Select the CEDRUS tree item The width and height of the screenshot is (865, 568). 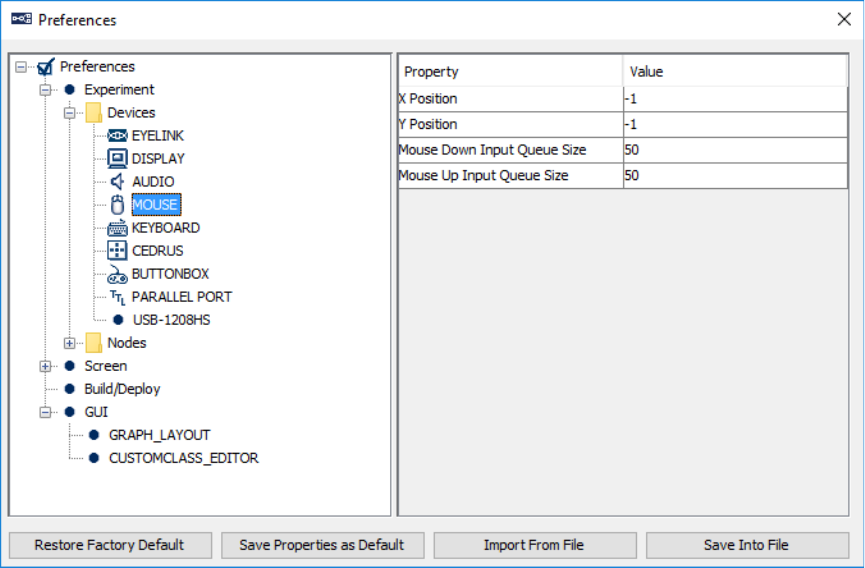[x=157, y=251]
